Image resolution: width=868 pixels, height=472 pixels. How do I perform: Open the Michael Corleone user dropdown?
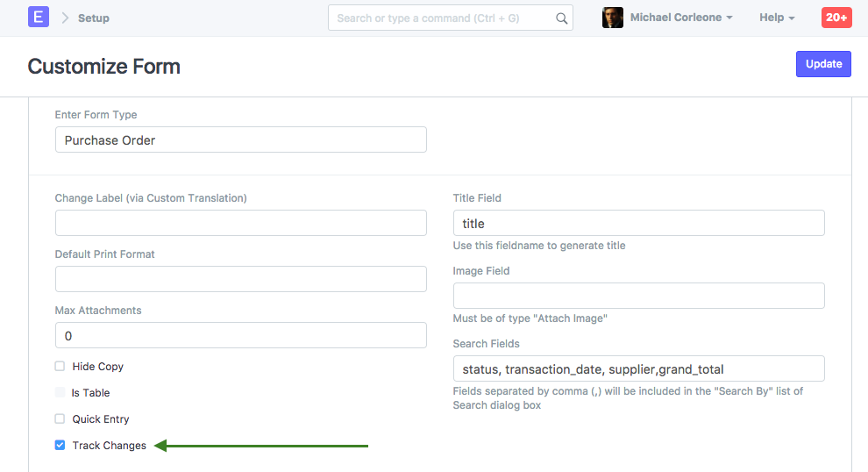(681, 18)
